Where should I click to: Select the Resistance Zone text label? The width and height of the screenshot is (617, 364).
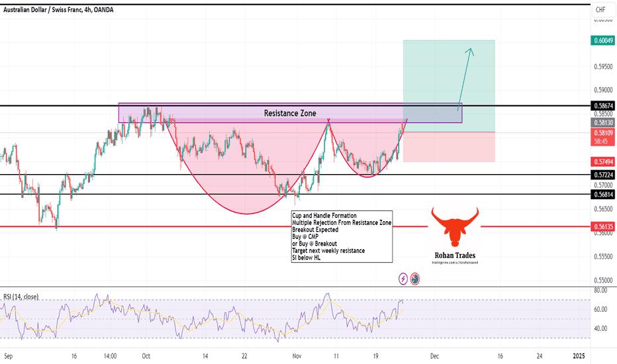(290, 113)
